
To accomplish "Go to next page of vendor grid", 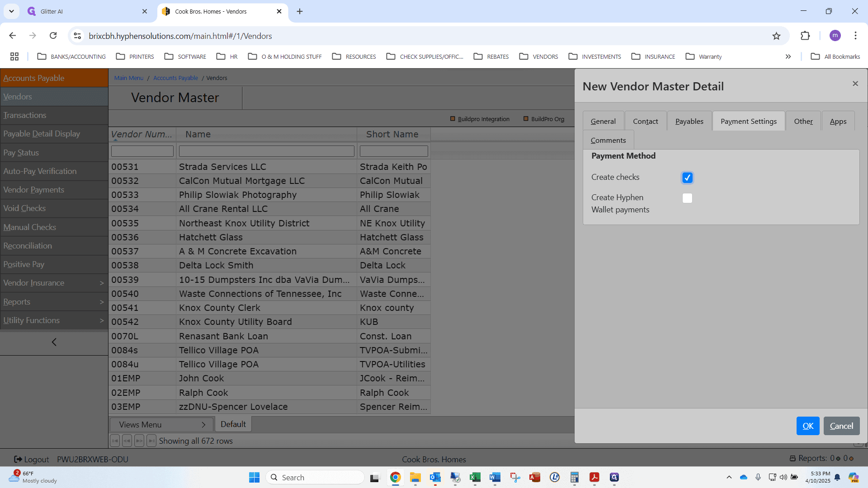I will point(139,441).
